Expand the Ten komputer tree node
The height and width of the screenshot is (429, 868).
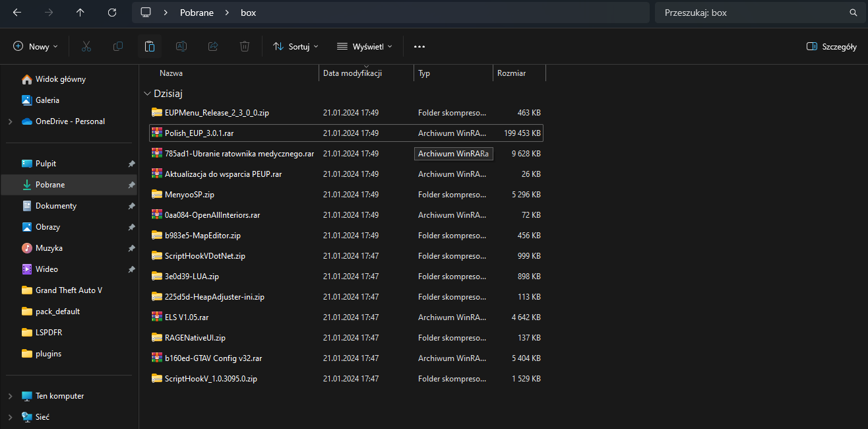10,396
